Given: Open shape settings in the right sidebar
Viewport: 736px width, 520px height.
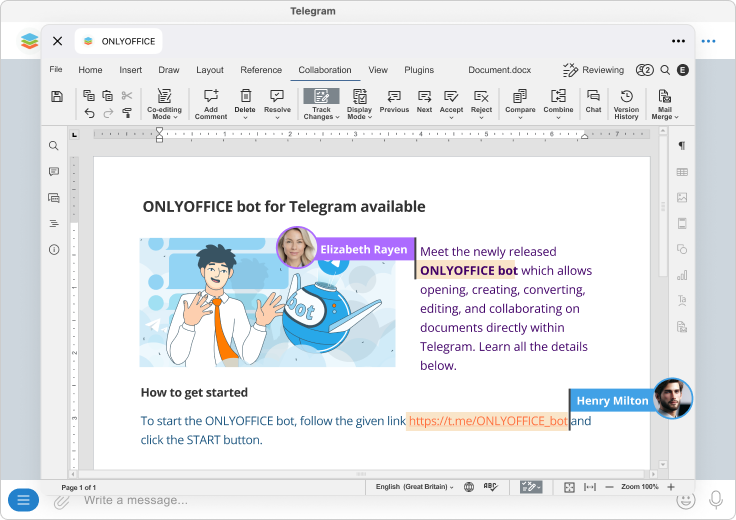Looking at the screenshot, I should [x=682, y=249].
